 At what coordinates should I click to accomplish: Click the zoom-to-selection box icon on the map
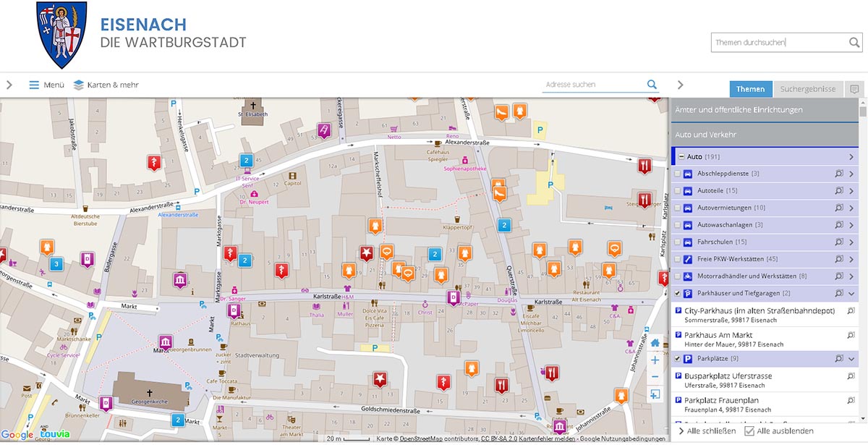click(655, 394)
